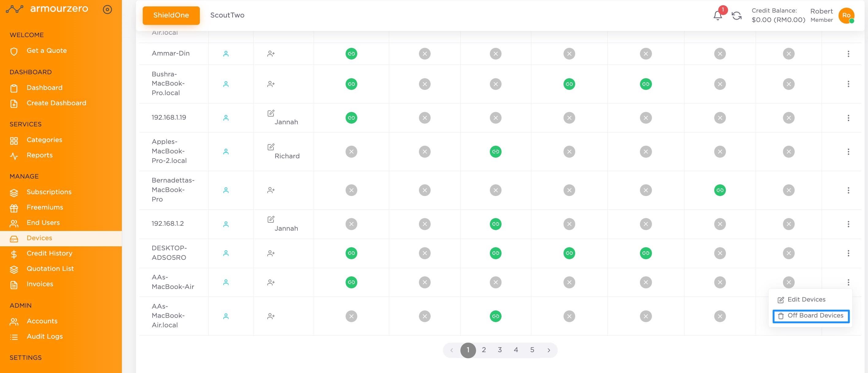Screen dimensions: 868x373
Task: Assign a user to Ammar-Din device
Action: 271,53
